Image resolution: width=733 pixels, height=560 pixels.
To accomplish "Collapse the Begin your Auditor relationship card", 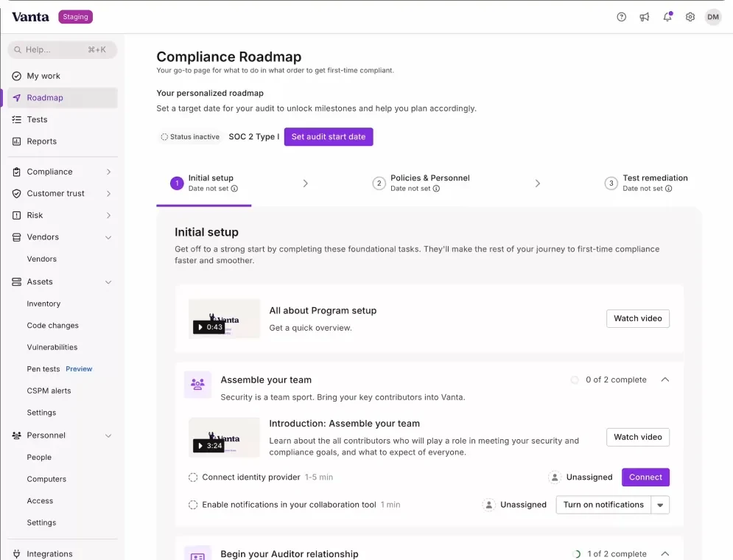I will click(x=665, y=553).
